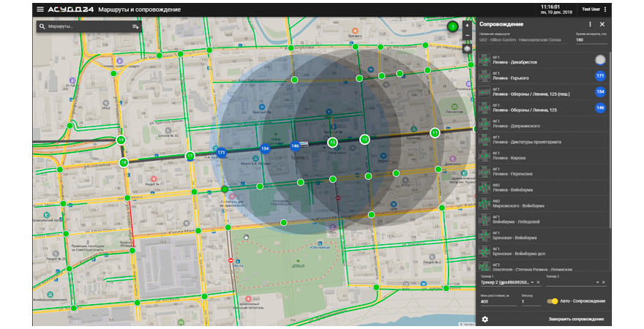This screenshot has width=644, height=329.
Task: Click blue map marker 154
Action: point(265,148)
